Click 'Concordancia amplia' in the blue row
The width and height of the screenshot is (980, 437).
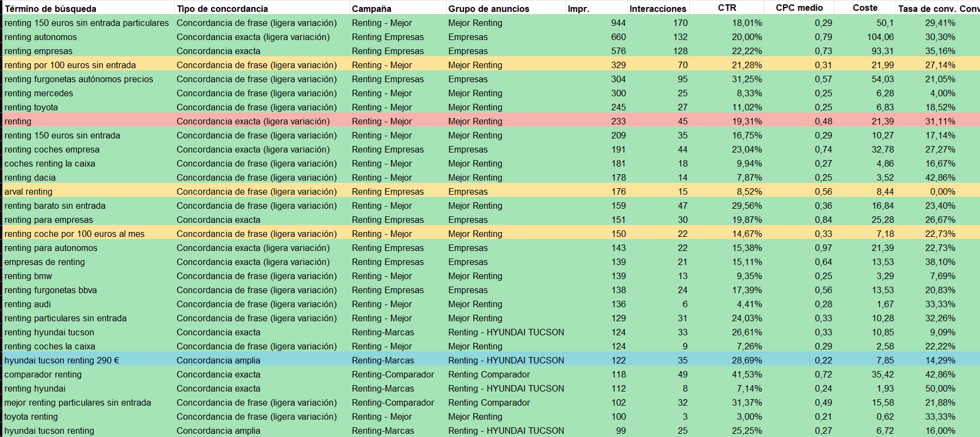click(218, 360)
